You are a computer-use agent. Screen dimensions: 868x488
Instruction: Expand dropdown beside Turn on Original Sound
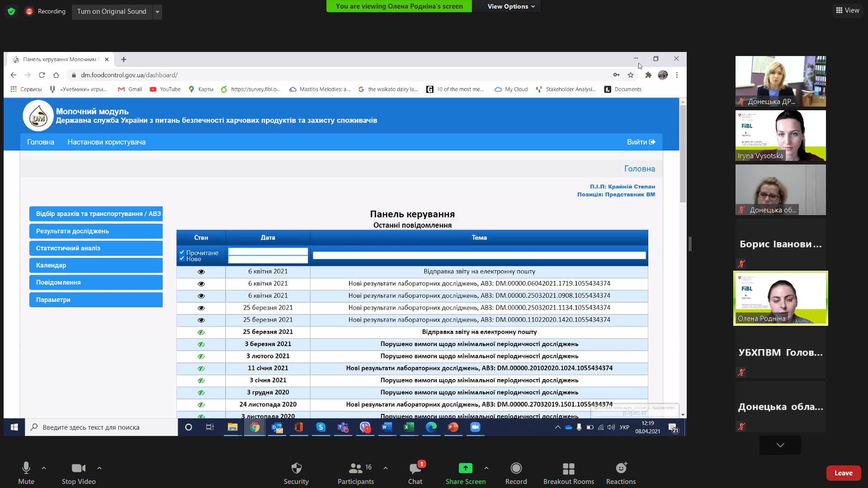point(157,12)
